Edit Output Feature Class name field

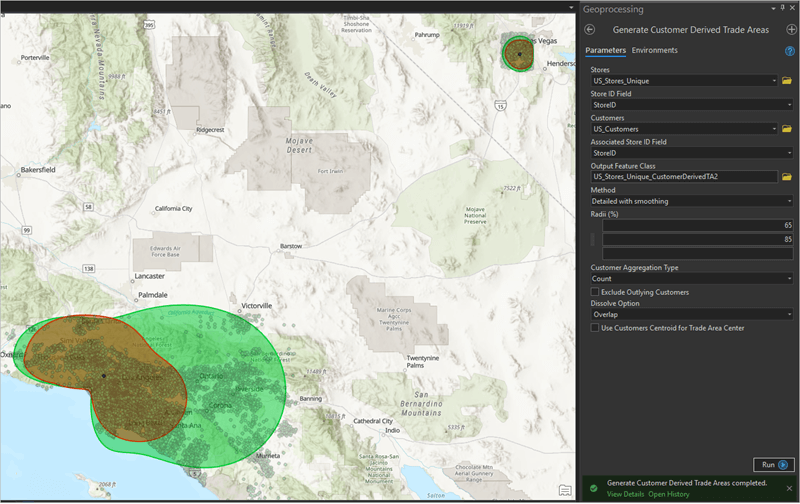684,177
